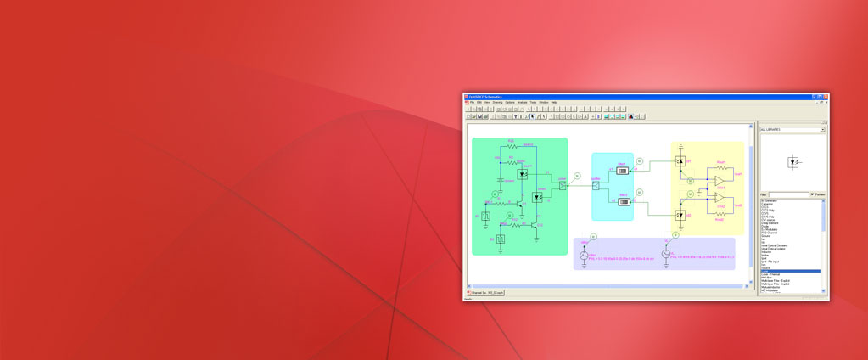Select the pointer arrow tool in toolbar
This screenshot has height=360, width=868.
pos(532,116)
